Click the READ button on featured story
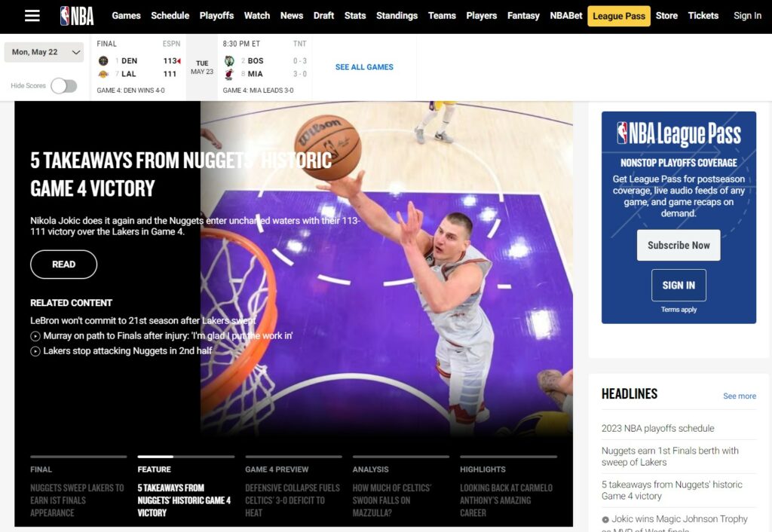Image resolution: width=772 pixels, height=532 pixels. [63, 264]
